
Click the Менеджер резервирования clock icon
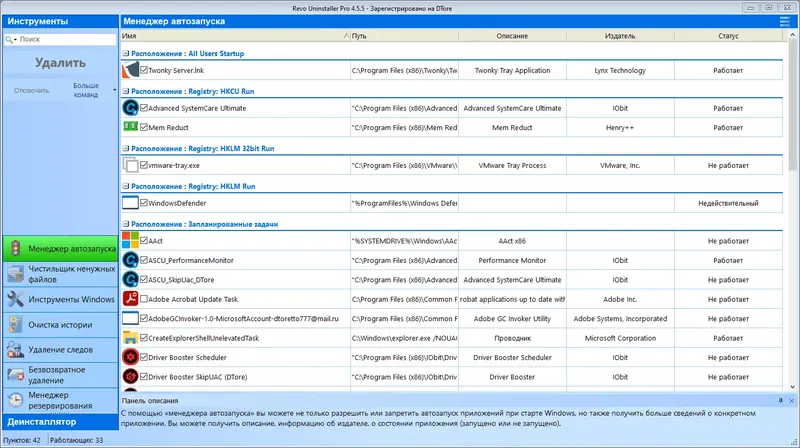15,400
